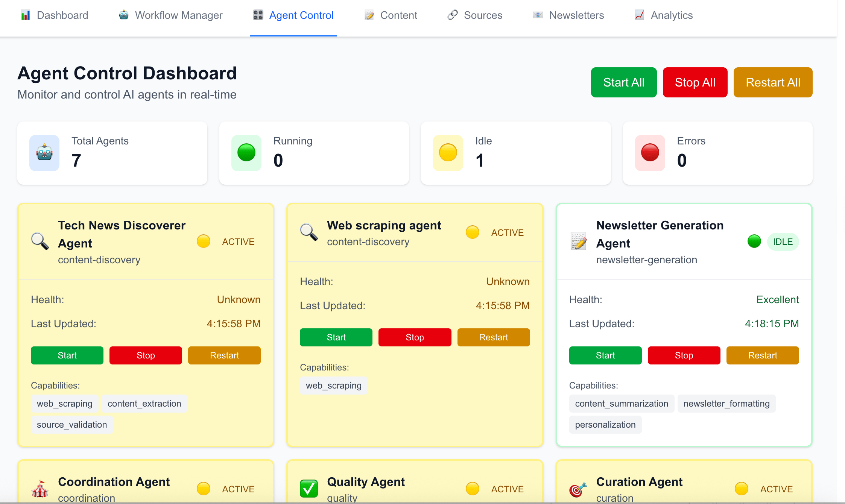Click the yellow Idle status circle icon
This screenshot has height=504, width=845.
tap(448, 153)
